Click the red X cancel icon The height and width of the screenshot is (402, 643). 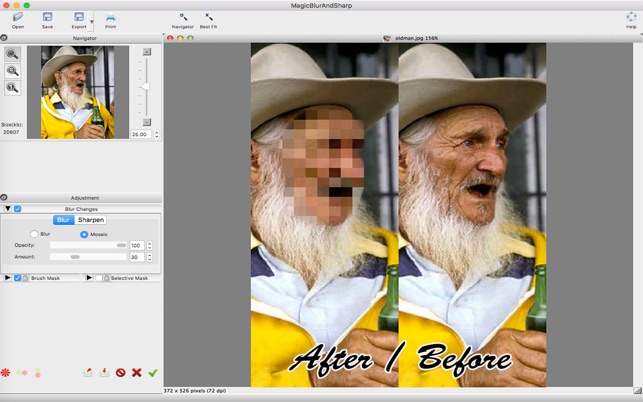click(136, 372)
